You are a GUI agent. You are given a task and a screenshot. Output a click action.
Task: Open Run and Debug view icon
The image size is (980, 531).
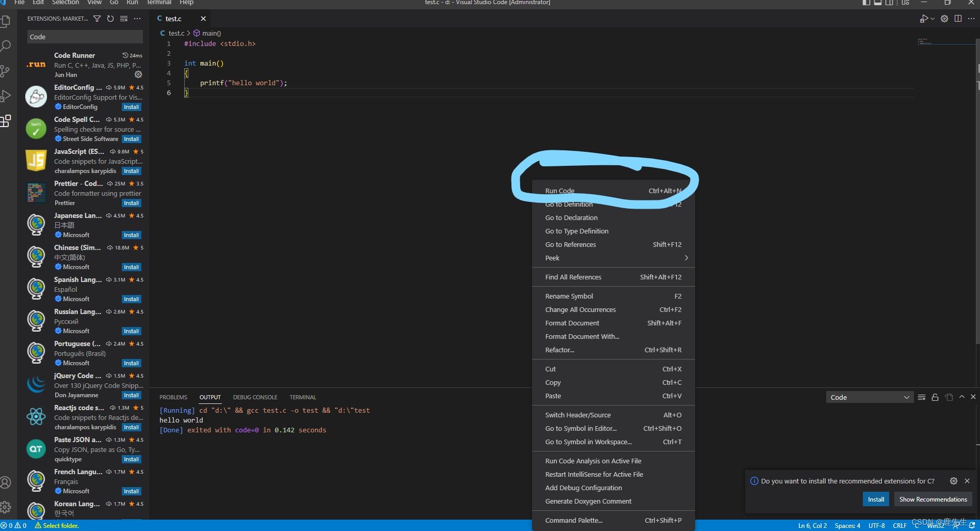point(6,96)
